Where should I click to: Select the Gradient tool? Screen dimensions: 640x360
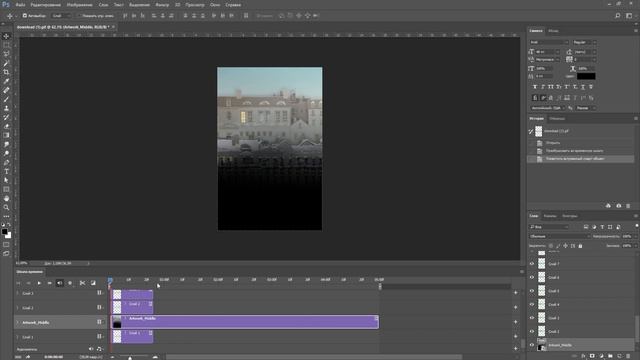tap(6, 135)
